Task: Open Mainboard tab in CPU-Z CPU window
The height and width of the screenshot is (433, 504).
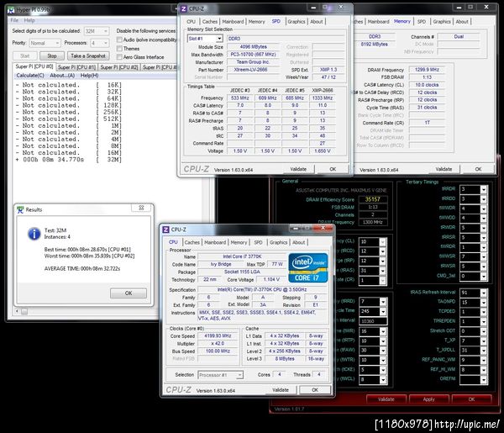Action: [x=215, y=242]
